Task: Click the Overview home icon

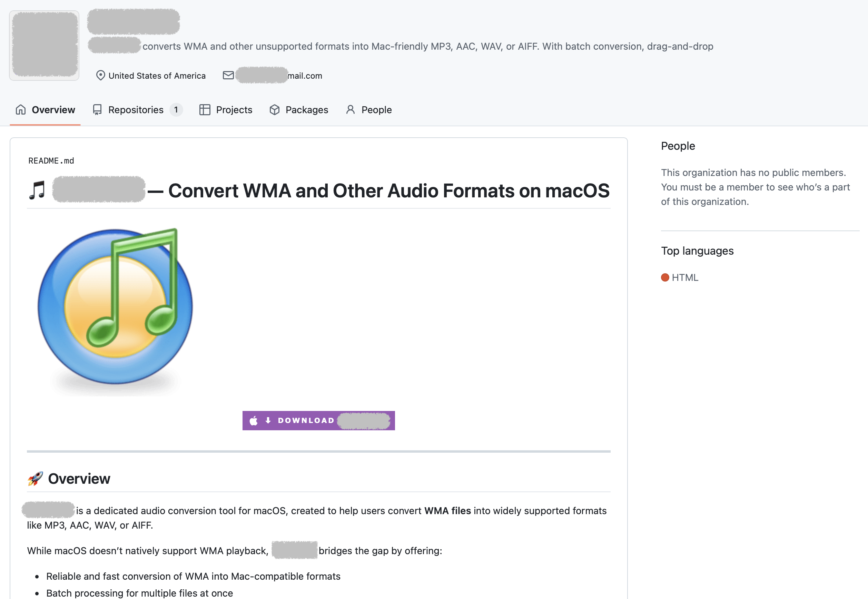Action: coord(21,110)
